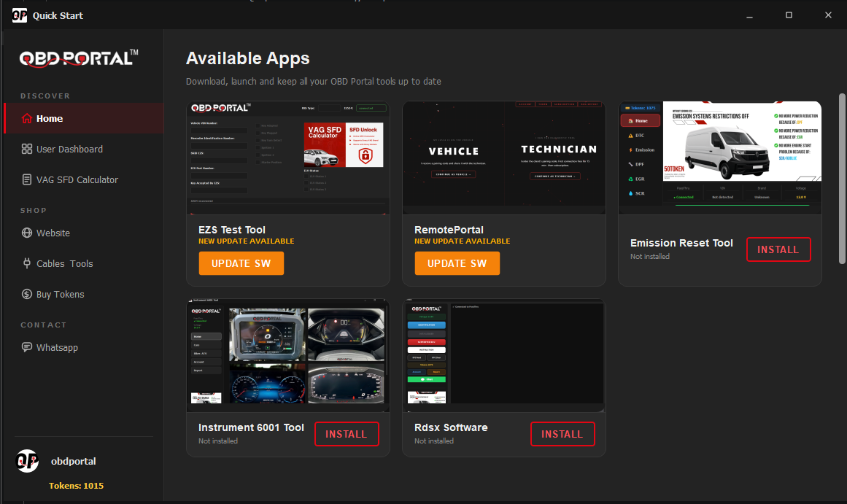Open the RemotePortal preview thumbnail

point(504,158)
